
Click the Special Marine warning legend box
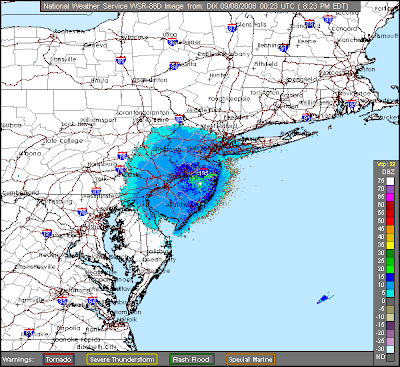(x=251, y=360)
